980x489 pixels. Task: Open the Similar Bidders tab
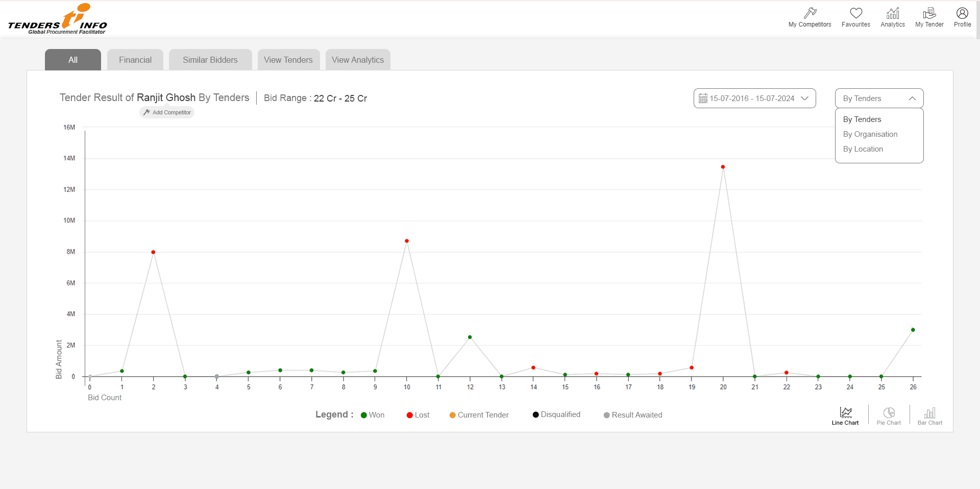(210, 60)
